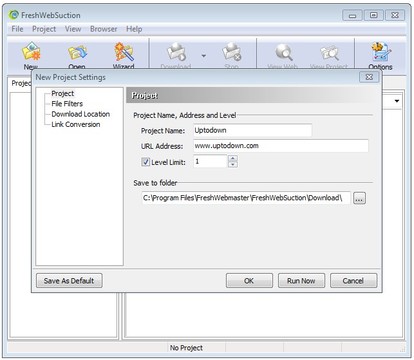Increase Level Limit with up arrow

coord(233,158)
